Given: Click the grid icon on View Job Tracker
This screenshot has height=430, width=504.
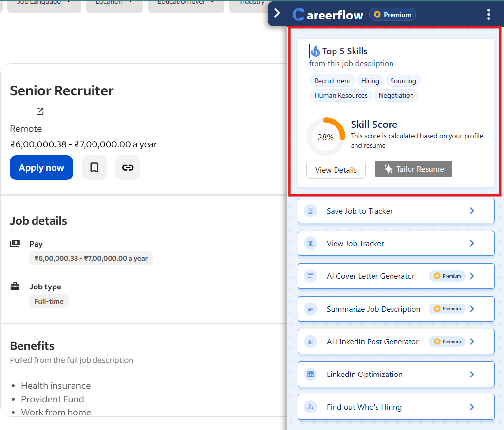Looking at the screenshot, I should tap(310, 243).
